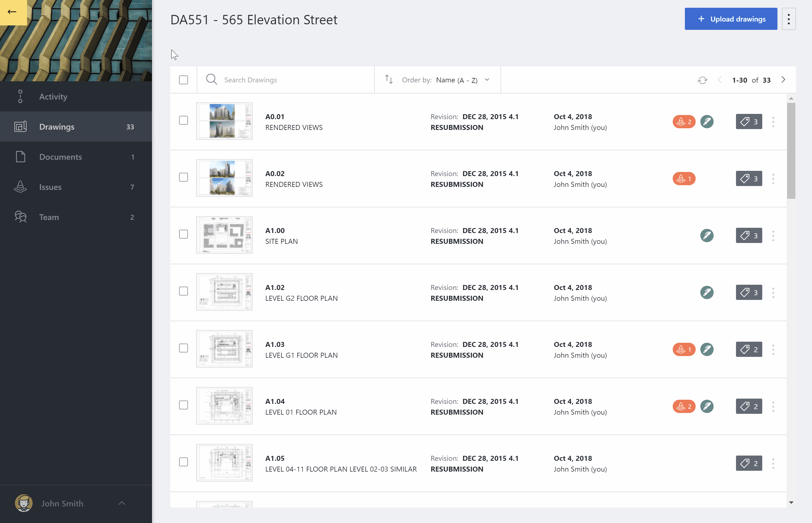This screenshot has width=812, height=523.
Task: Open row options menu for A1.00
Action: point(773,236)
